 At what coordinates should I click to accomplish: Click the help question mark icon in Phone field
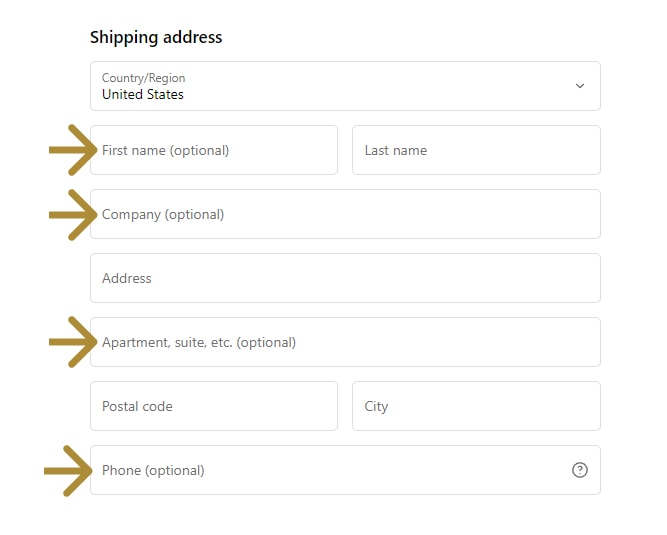[580, 470]
